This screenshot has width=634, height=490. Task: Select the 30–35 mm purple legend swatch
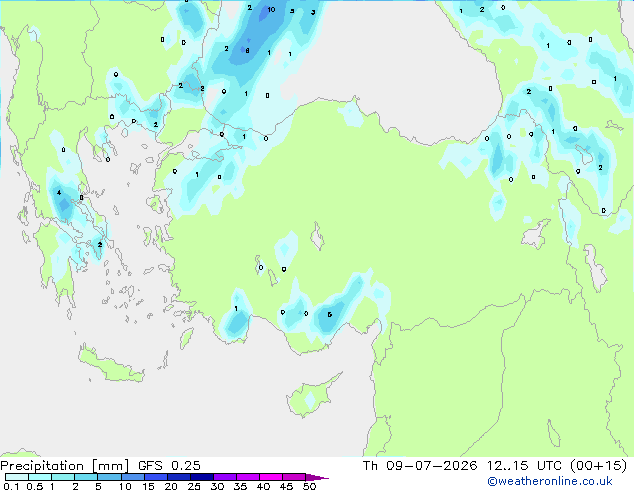224,477
